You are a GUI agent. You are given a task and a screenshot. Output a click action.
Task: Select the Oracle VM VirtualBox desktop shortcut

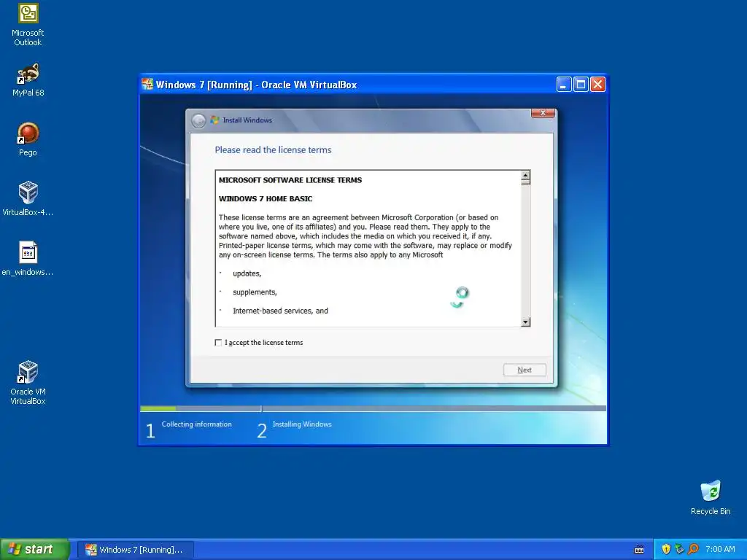28,383
